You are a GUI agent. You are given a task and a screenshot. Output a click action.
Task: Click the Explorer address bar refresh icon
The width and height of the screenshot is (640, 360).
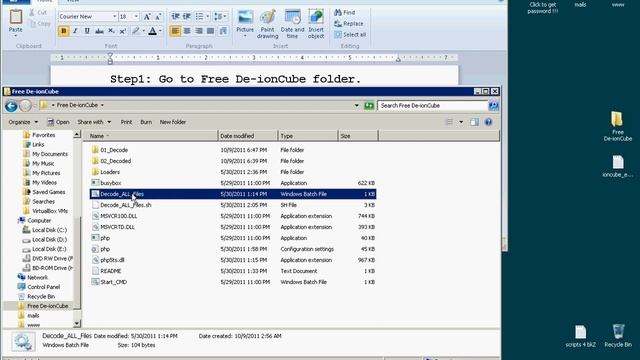[x=369, y=106]
